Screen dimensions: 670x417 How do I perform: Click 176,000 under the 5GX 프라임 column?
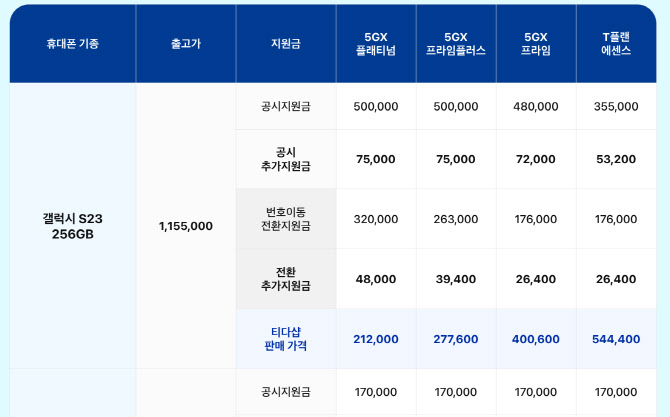pyautogui.click(x=536, y=219)
